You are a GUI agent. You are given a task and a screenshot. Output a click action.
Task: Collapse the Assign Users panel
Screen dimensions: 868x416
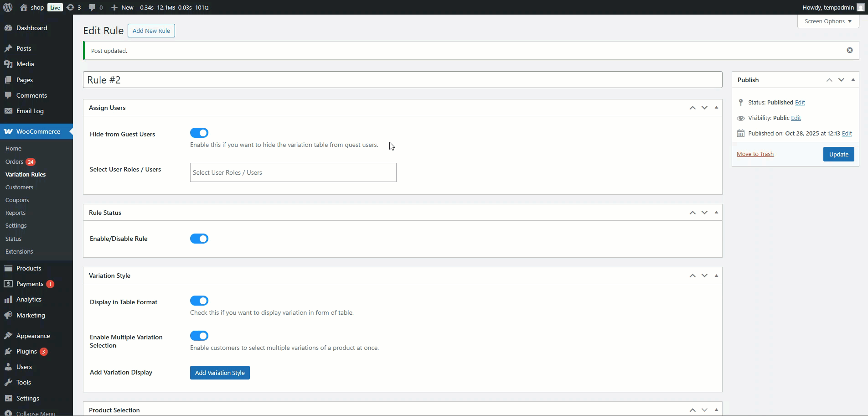(x=716, y=108)
